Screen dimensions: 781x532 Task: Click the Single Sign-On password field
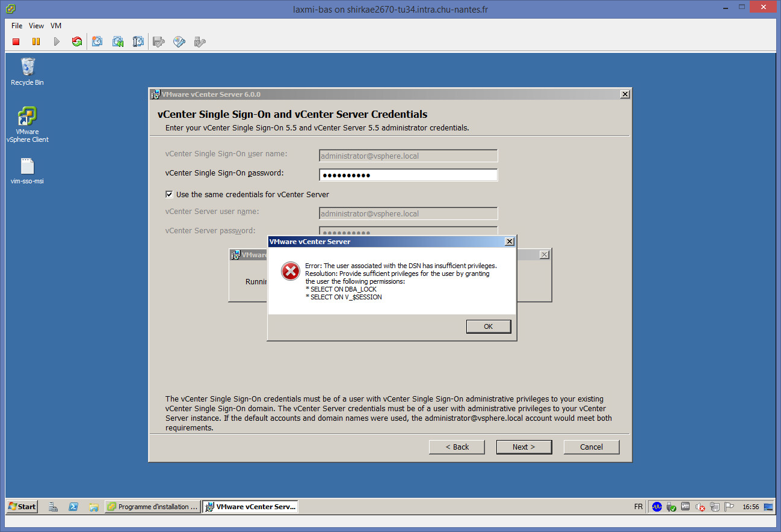click(408, 175)
